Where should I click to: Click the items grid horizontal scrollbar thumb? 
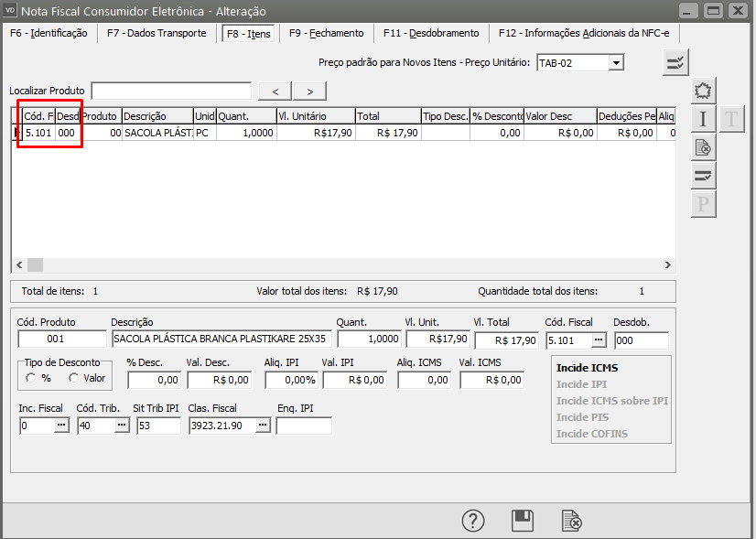pyautogui.click(x=35, y=264)
